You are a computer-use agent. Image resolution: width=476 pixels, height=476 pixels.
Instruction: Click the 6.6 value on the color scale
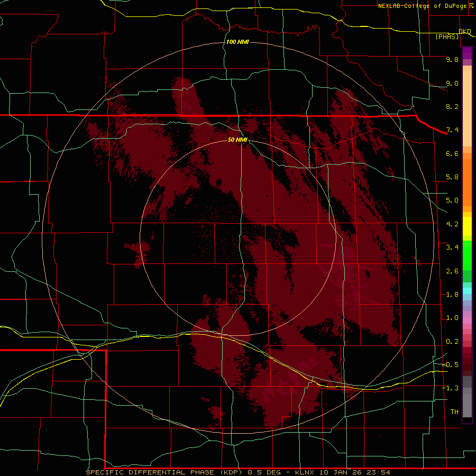click(x=452, y=153)
